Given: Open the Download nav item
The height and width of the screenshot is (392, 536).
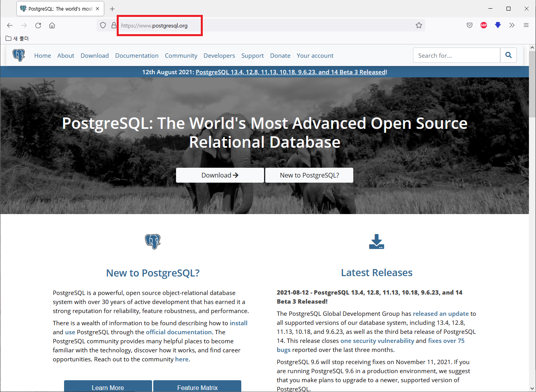Looking at the screenshot, I should pos(95,56).
